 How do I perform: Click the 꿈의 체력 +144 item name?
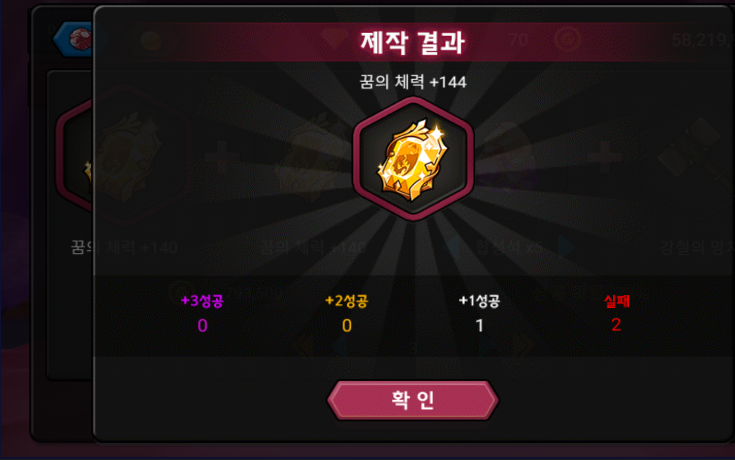(x=412, y=82)
